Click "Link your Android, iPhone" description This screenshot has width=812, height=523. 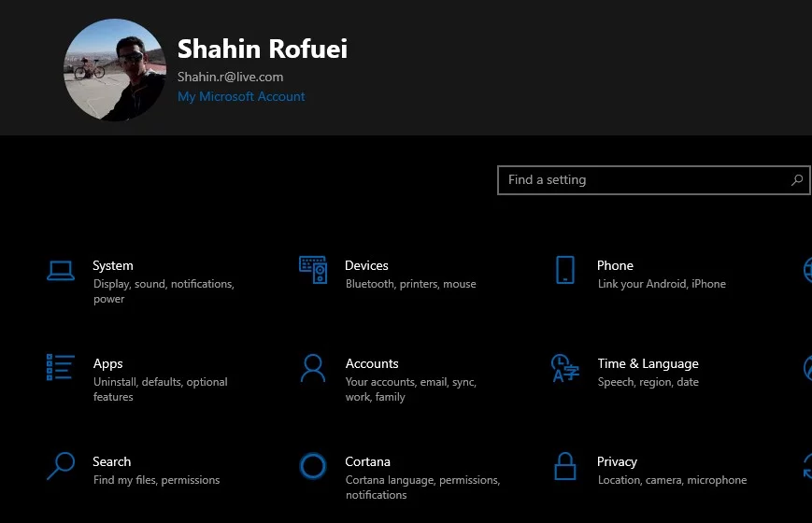click(662, 284)
